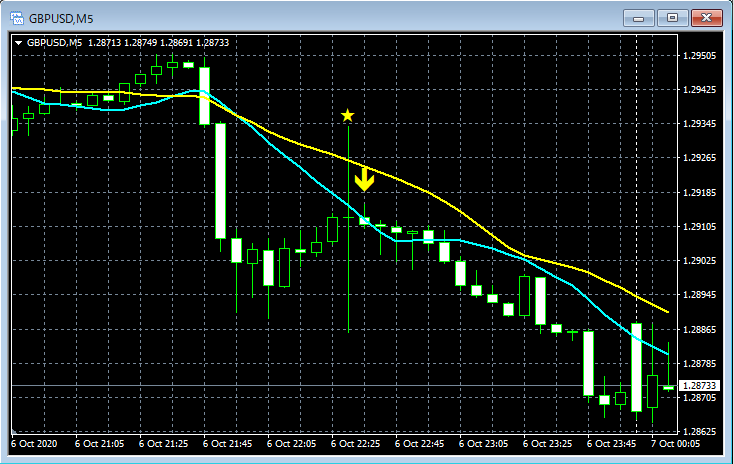Maximize the GBPUSD,M5 chart window
734x464 pixels.
click(672, 18)
